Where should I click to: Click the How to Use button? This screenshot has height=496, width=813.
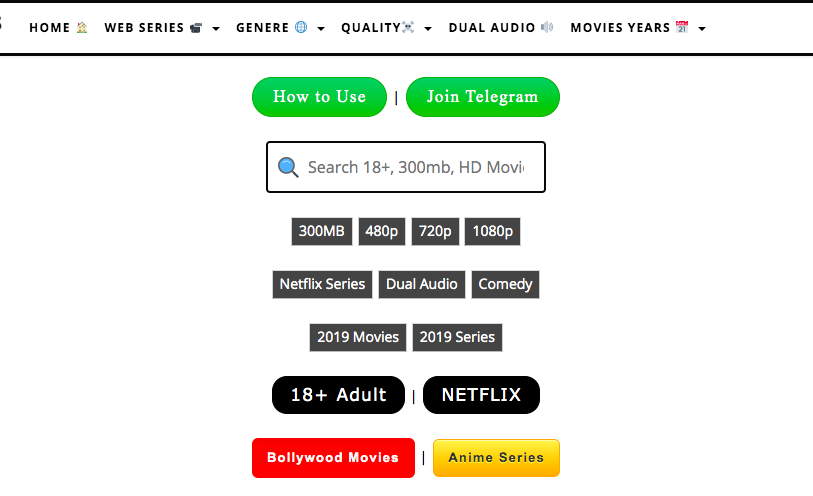319,97
